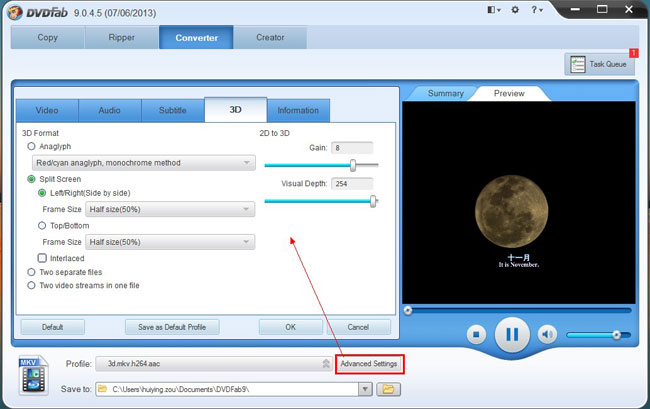Cancel the advanced settings

(358, 327)
